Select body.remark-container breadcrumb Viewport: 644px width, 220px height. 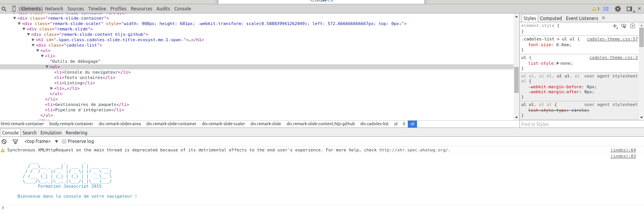pyautogui.click(x=71, y=124)
